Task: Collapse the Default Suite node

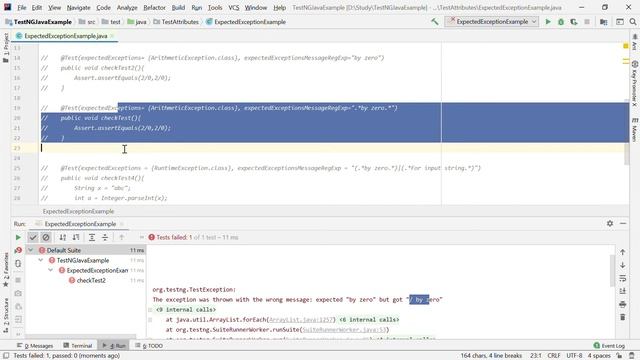Action: pyautogui.click(x=31, y=250)
